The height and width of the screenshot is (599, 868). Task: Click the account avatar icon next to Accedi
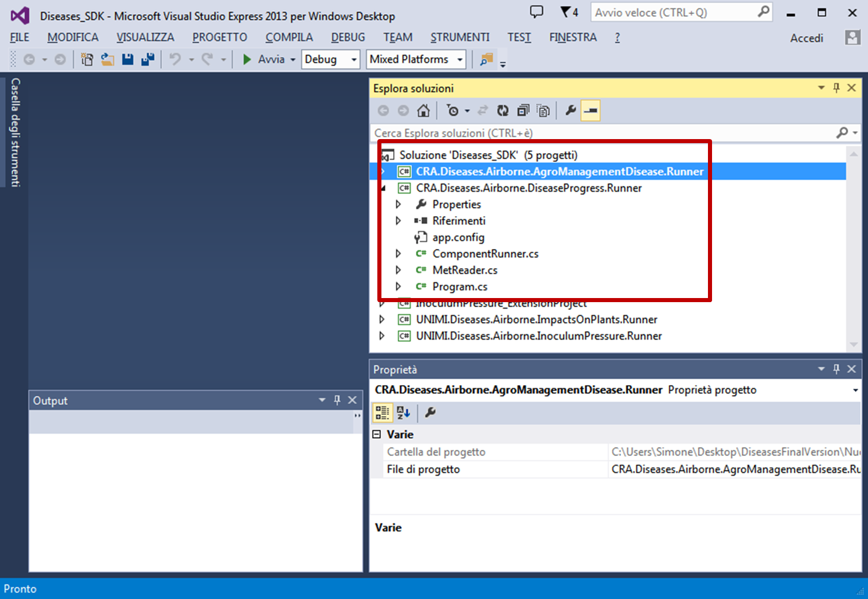click(x=853, y=37)
